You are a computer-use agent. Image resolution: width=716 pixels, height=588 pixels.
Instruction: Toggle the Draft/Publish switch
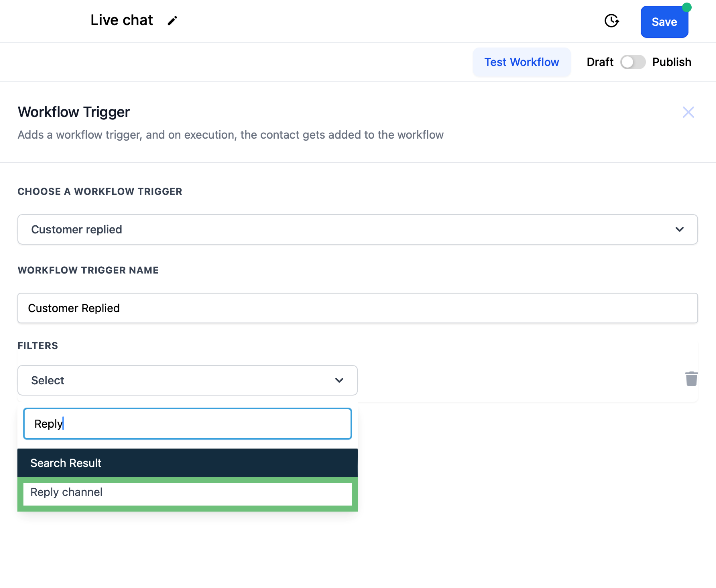tap(633, 62)
